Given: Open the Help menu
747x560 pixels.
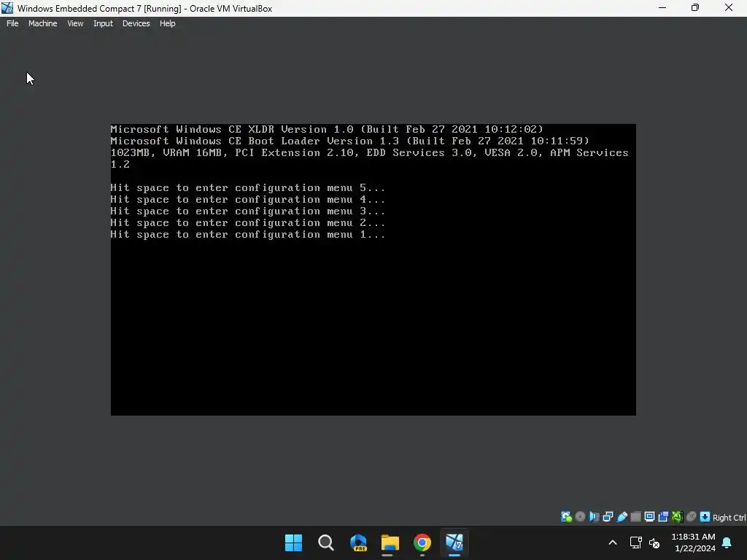Looking at the screenshot, I should tap(167, 23).
